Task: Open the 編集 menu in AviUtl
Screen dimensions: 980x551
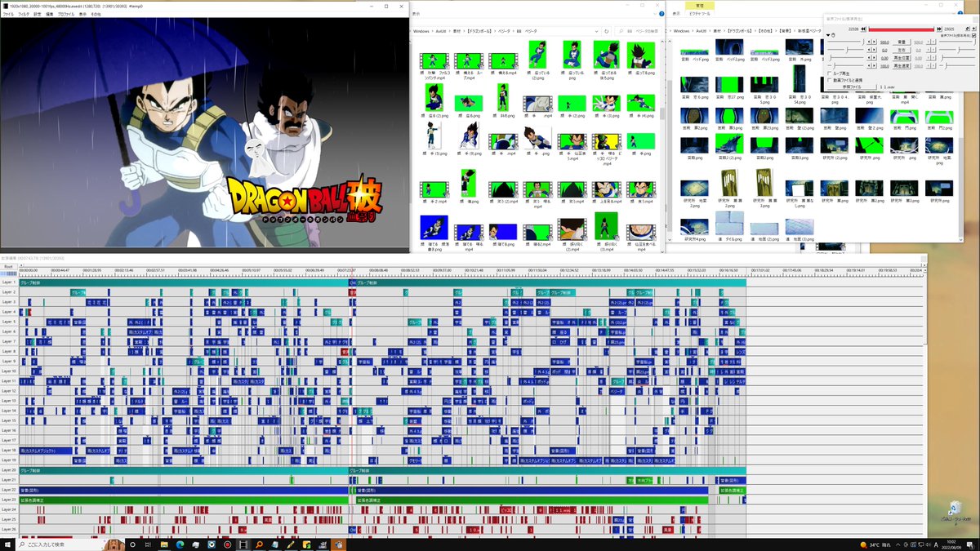Action: point(50,14)
